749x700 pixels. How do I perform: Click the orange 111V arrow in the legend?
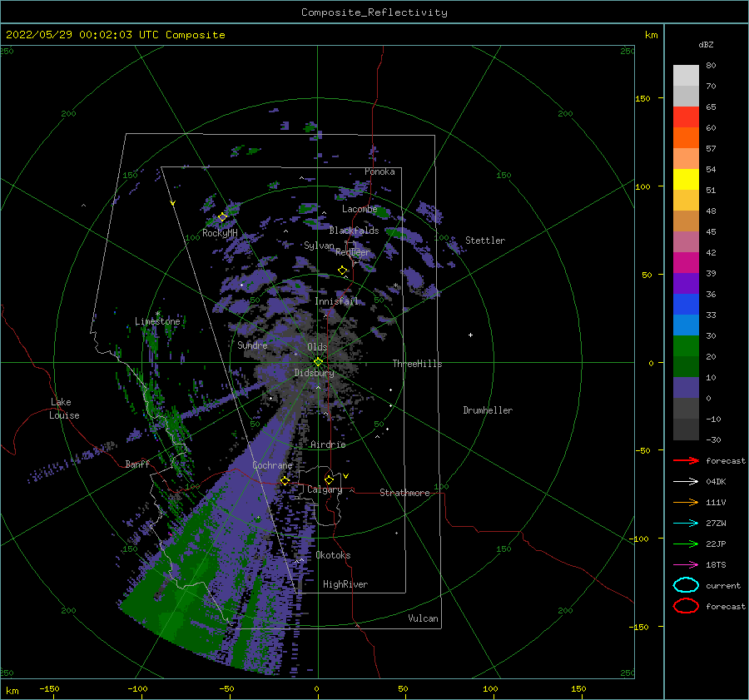686,502
